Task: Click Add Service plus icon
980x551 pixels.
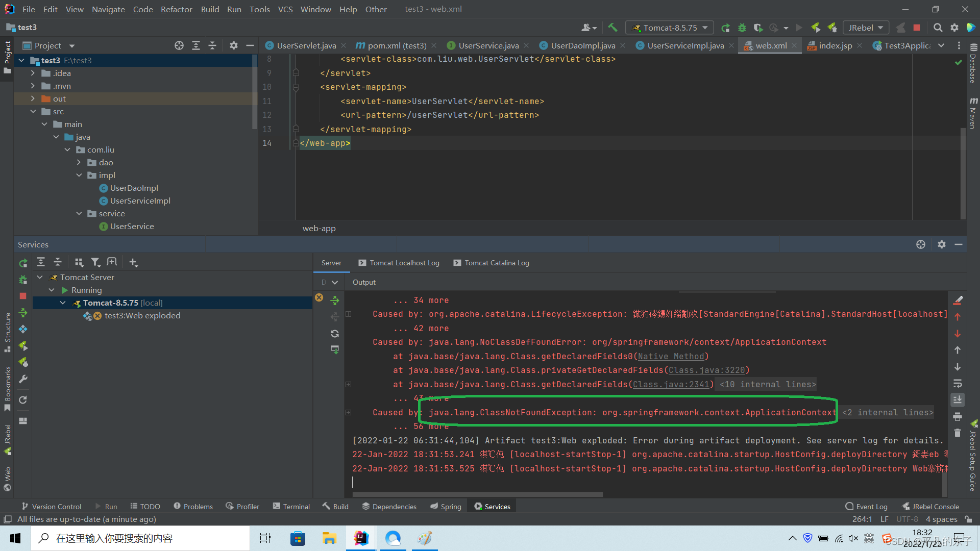Action: 133,262
